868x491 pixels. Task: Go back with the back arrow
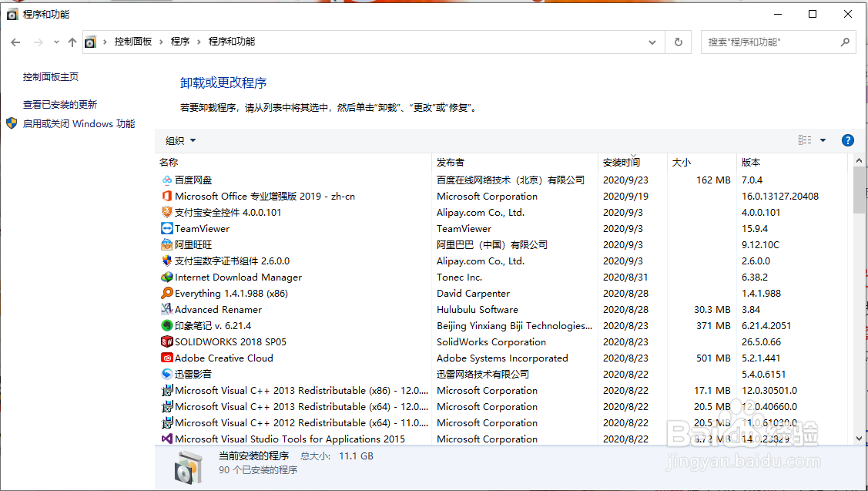[15, 42]
